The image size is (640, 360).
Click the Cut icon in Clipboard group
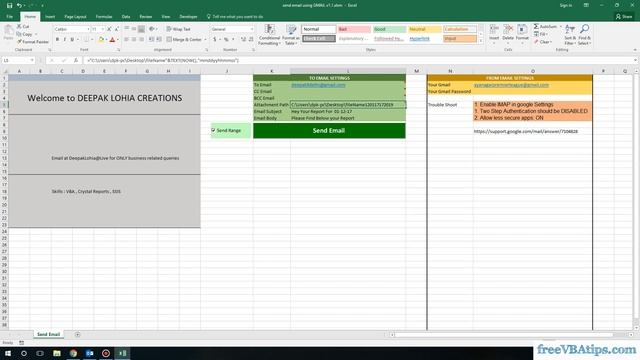click(x=19, y=27)
